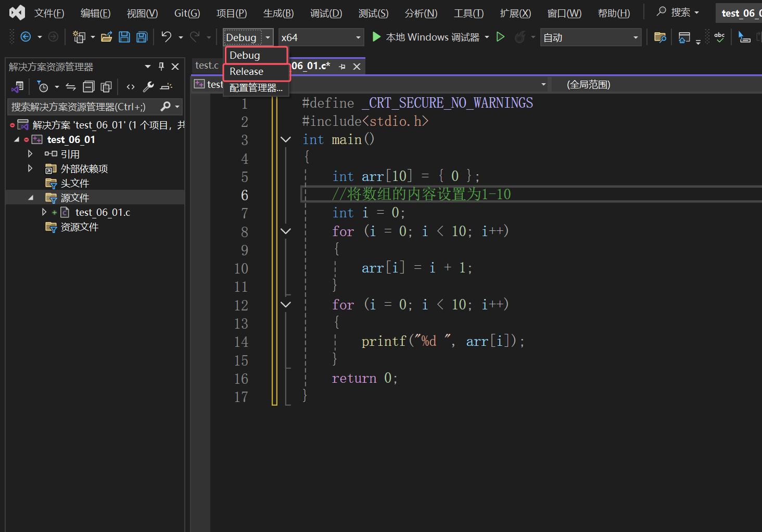Click Sync with Active Document icon

[x=71, y=87]
